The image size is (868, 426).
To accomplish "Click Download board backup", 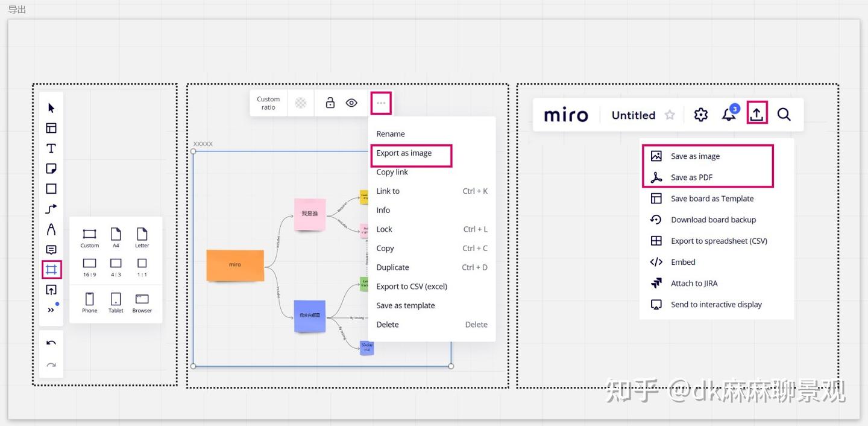I will [x=713, y=219].
